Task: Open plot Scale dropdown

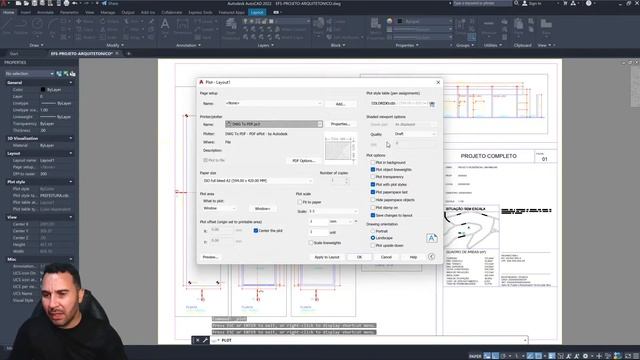Action: [x=333, y=211]
